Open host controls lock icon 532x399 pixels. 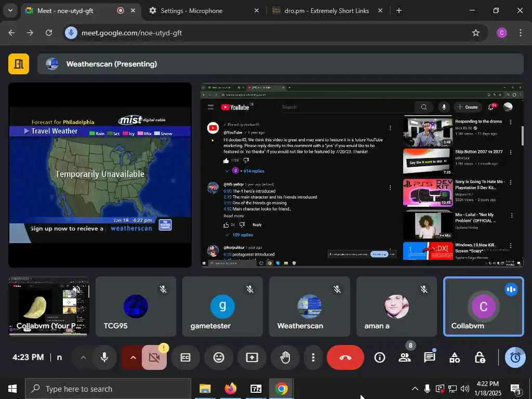[x=480, y=357]
